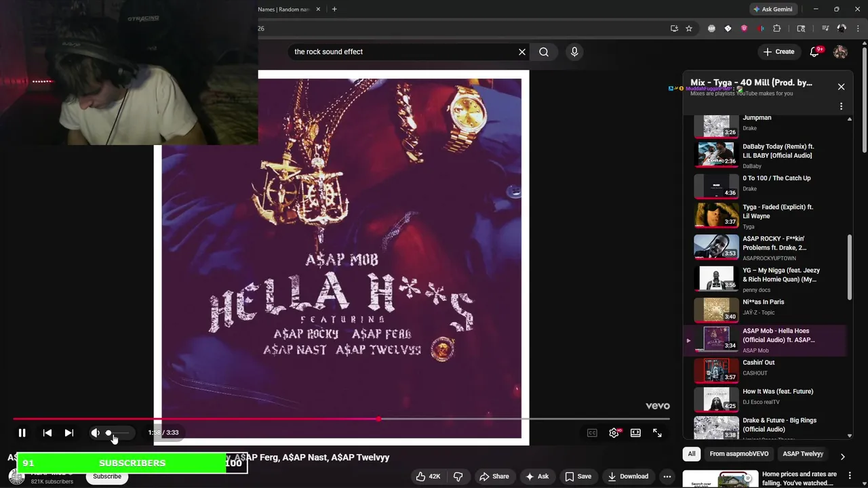This screenshot has width=868, height=488.
Task: Open Chrome three-dot menu
Action: [x=858, y=28]
